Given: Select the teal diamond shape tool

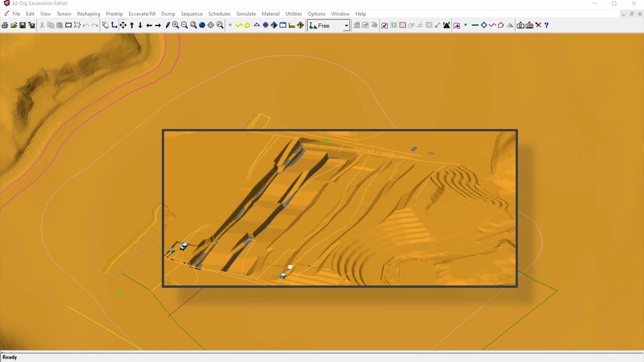Looking at the screenshot, I should (484, 25).
